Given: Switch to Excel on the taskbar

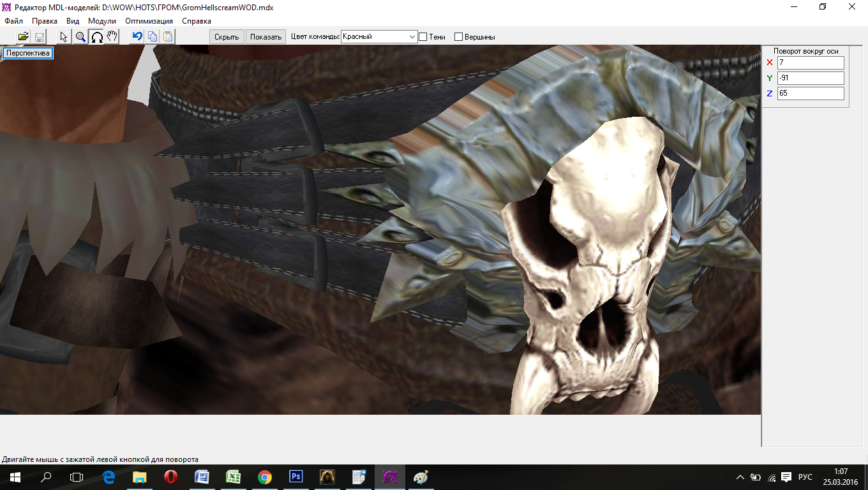Looking at the screenshot, I should coord(233,477).
